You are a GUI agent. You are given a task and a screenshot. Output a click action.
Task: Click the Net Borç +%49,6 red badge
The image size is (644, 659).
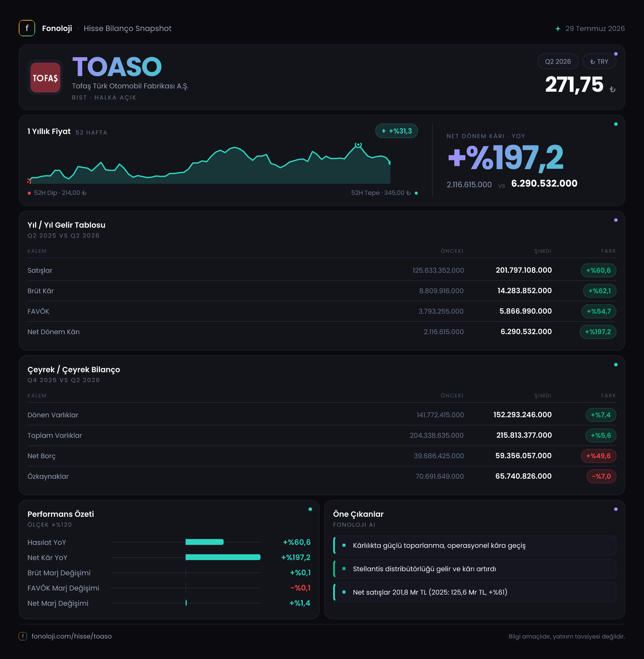(x=598, y=456)
